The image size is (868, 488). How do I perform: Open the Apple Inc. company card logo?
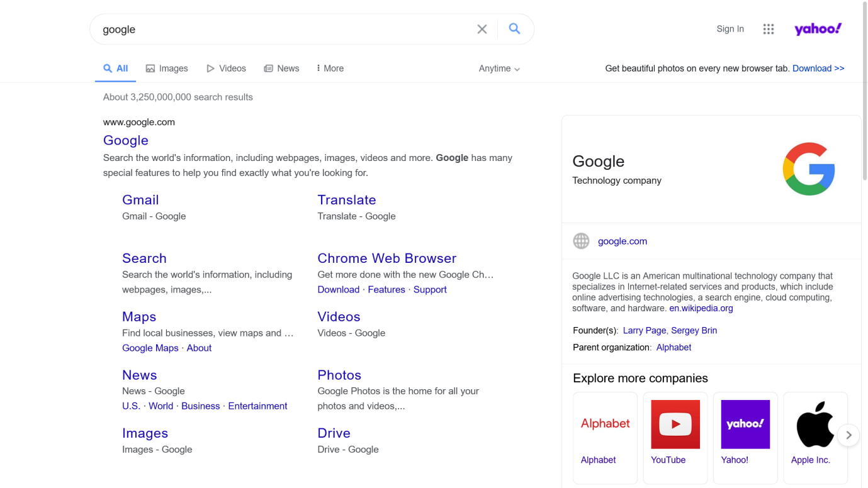(x=815, y=424)
